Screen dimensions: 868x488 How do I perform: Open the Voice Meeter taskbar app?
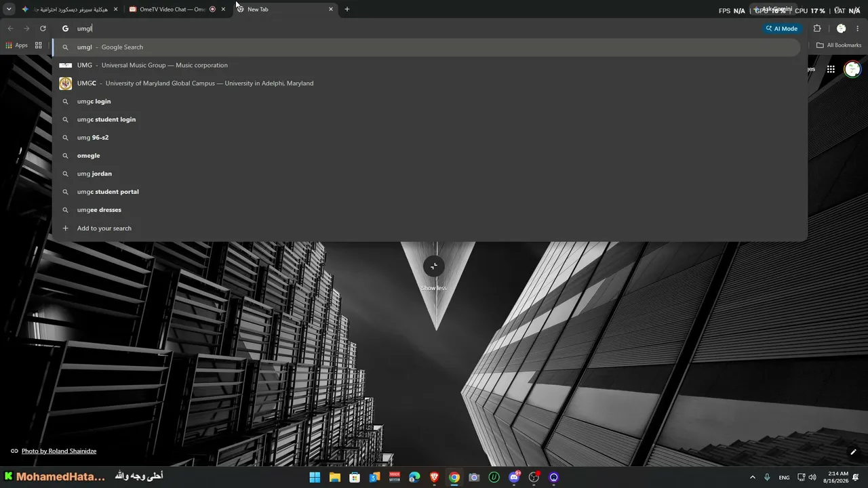click(395, 477)
